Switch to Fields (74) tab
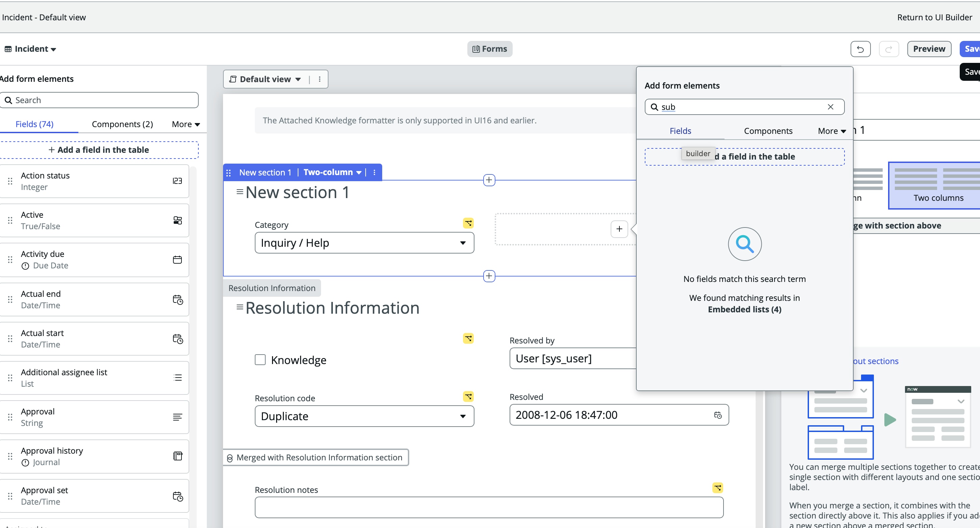980x528 pixels. point(34,124)
